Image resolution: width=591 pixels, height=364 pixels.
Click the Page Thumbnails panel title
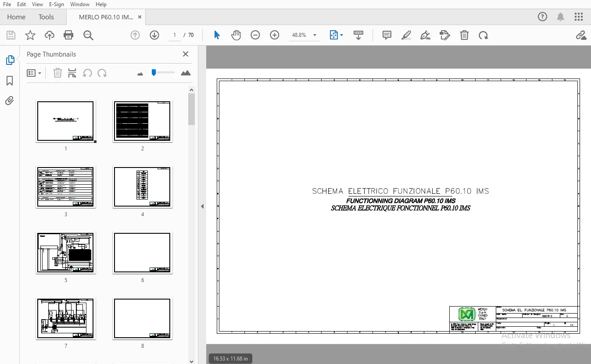click(51, 54)
